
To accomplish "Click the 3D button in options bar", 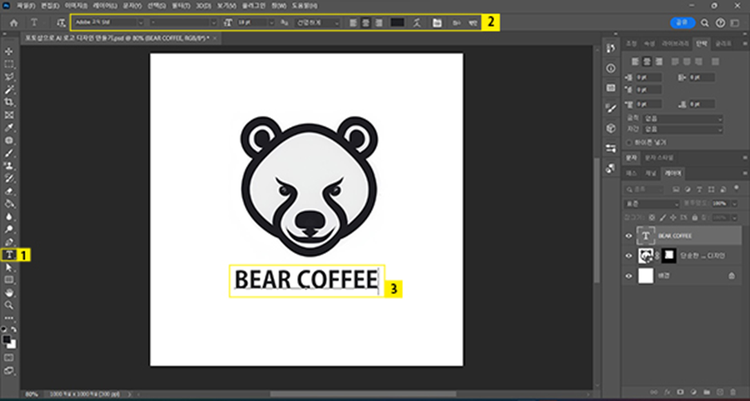I will (x=456, y=21).
